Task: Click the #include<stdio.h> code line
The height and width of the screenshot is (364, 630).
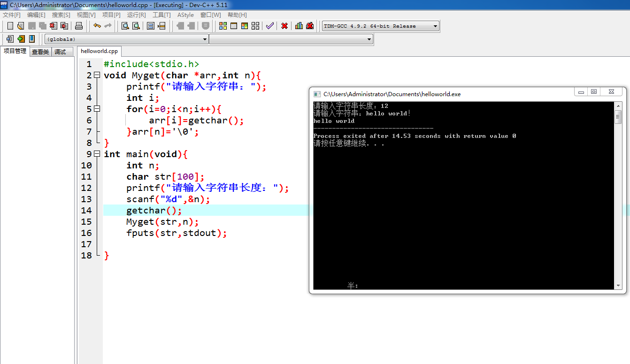Action: tap(151, 64)
